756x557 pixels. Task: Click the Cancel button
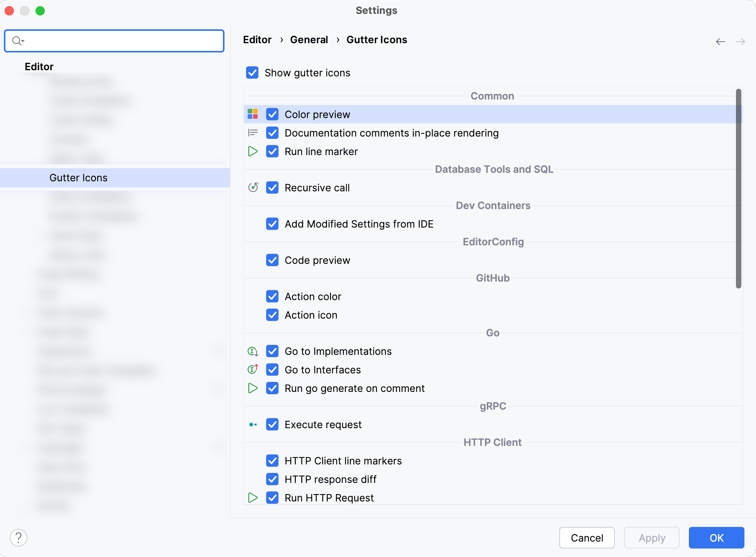[586, 538]
